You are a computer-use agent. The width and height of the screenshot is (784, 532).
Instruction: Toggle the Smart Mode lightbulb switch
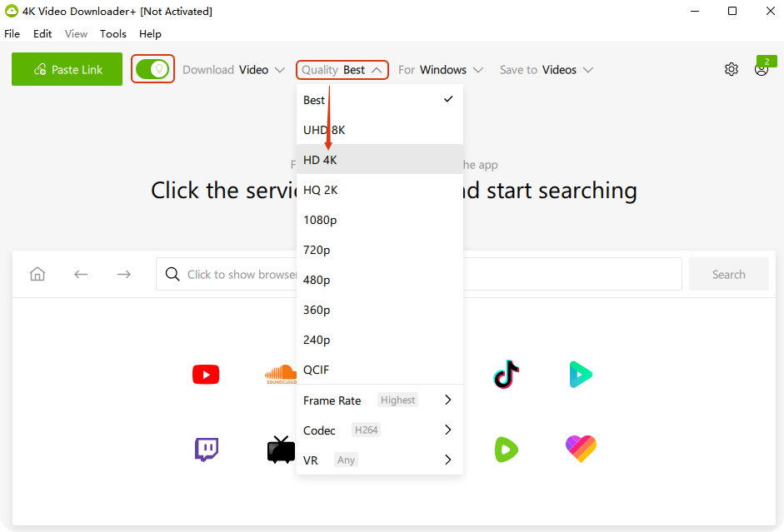point(152,69)
